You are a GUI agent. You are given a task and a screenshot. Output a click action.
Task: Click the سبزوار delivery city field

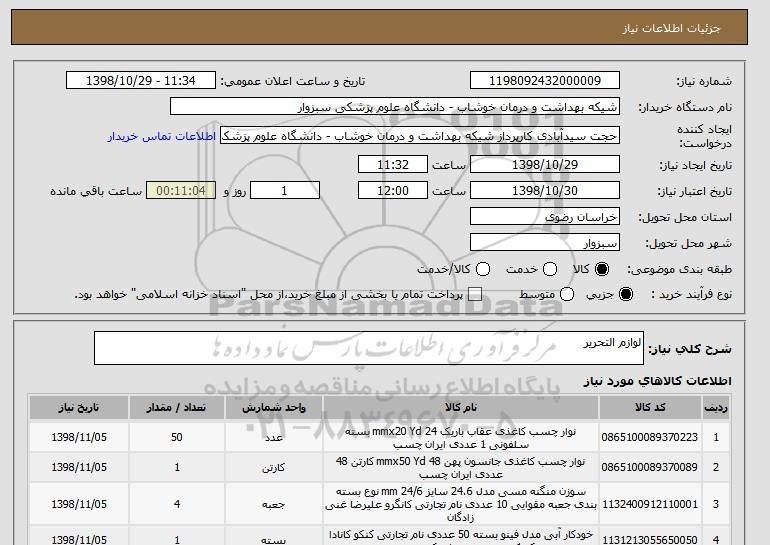[x=545, y=243]
